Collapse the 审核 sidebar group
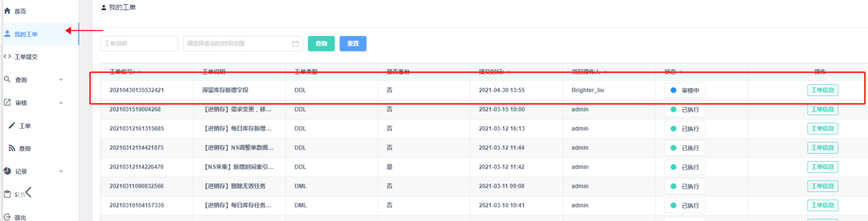The width and height of the screenshot is (868, 221). pos(40,103)
